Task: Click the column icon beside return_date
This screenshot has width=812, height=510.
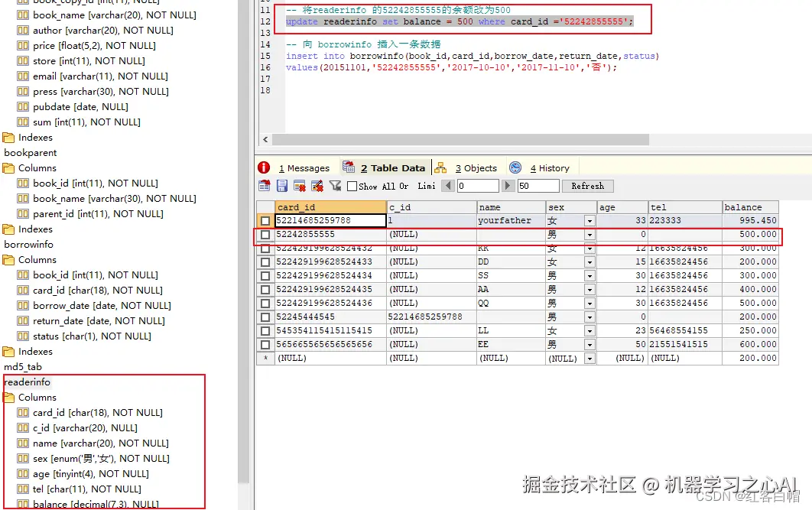Action: [23, 320]
